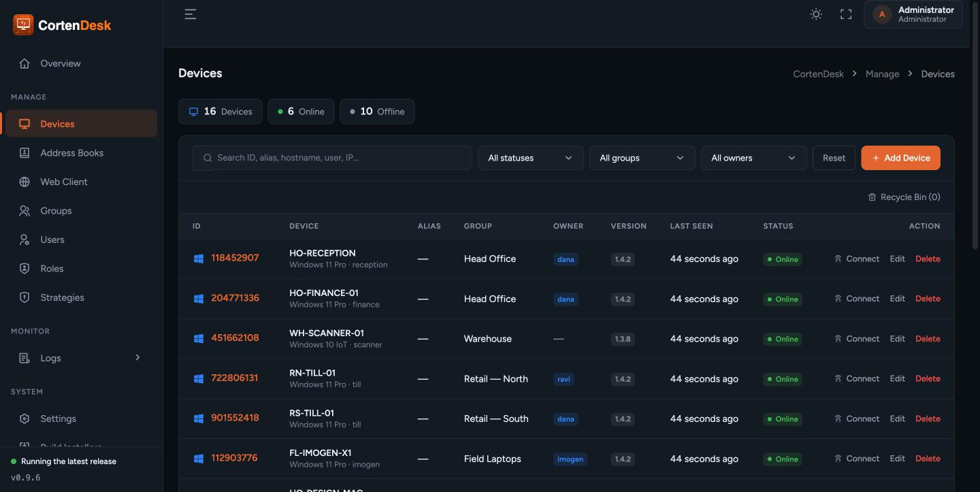Click Windows icon for WH-SCANNER-01 row
The width and height of the screenshot is (980, 492).
199,338
